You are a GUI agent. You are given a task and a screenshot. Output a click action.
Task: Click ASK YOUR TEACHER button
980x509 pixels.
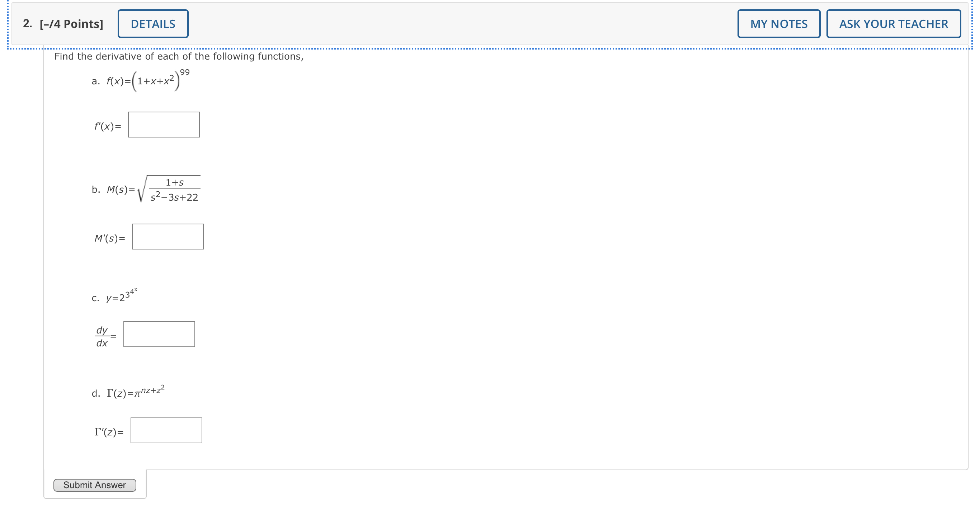pyautogui.click(x=893, y=24)
